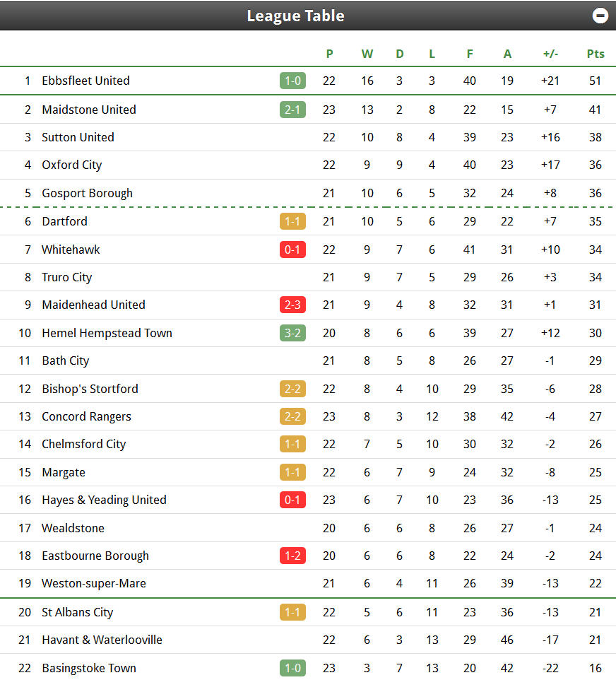The height and width of the screenshot is (692, 616).
Task: Open the Sutton United team link
Action: [78, 137]
